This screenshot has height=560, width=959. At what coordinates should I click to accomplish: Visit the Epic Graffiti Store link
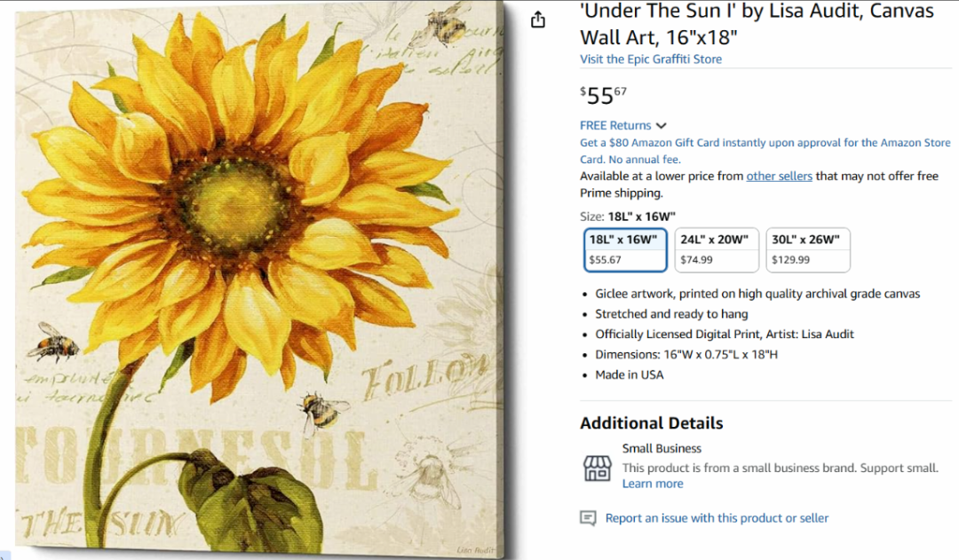point(651,59)
